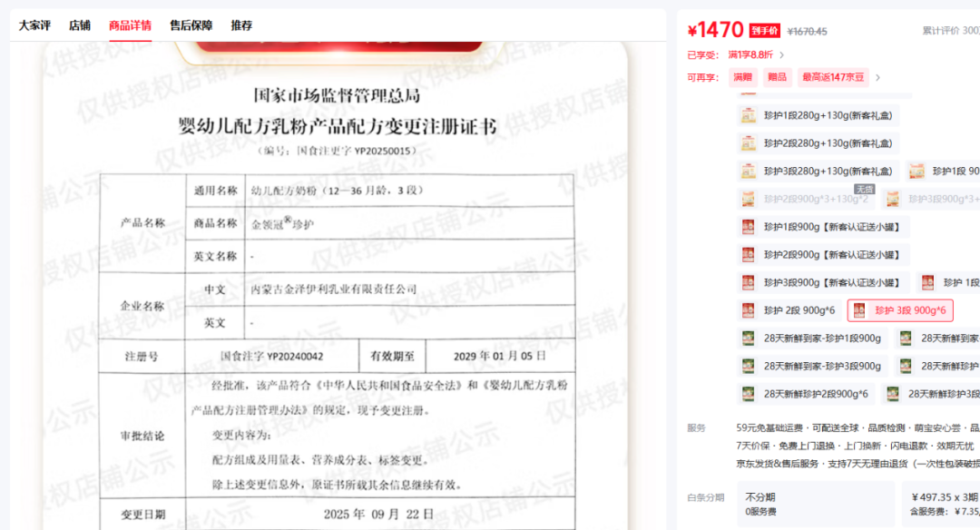Click the 59元免基础运费 service text
This screenshot has height=530, width=980.
[x=769, y=427]
